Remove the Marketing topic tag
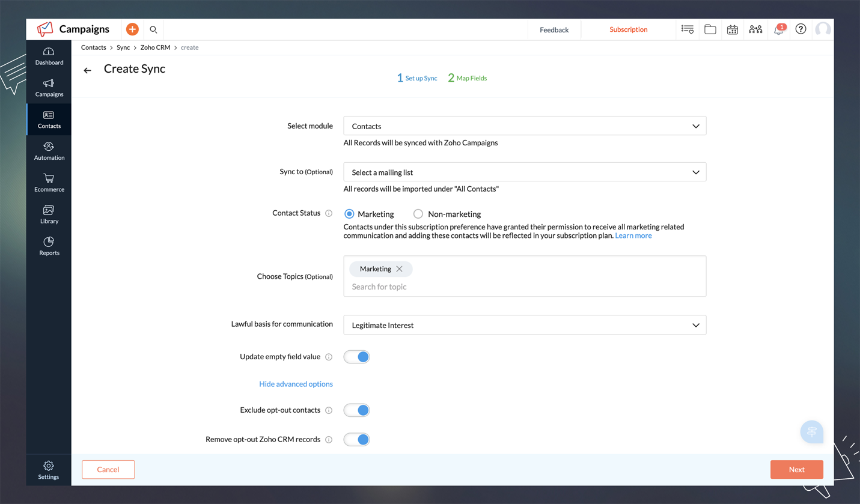860x504 pixels. click(400, 269)
